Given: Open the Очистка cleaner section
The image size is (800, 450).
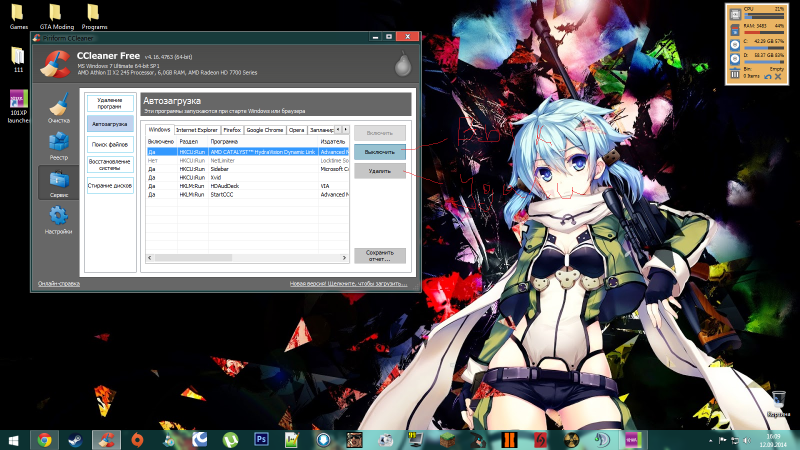Looking at the screenshot, I should (59, 108).
